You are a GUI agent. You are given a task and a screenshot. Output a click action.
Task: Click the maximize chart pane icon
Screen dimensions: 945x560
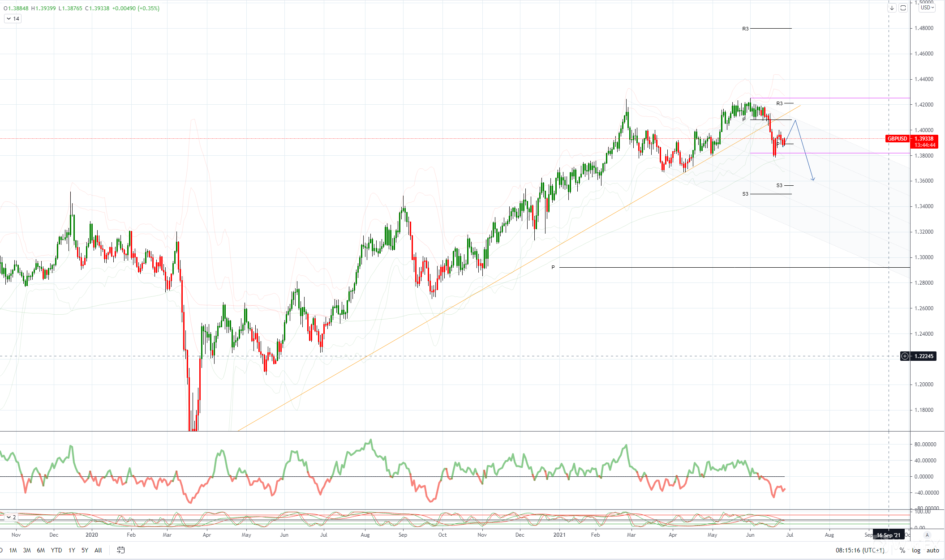[903, 8]
